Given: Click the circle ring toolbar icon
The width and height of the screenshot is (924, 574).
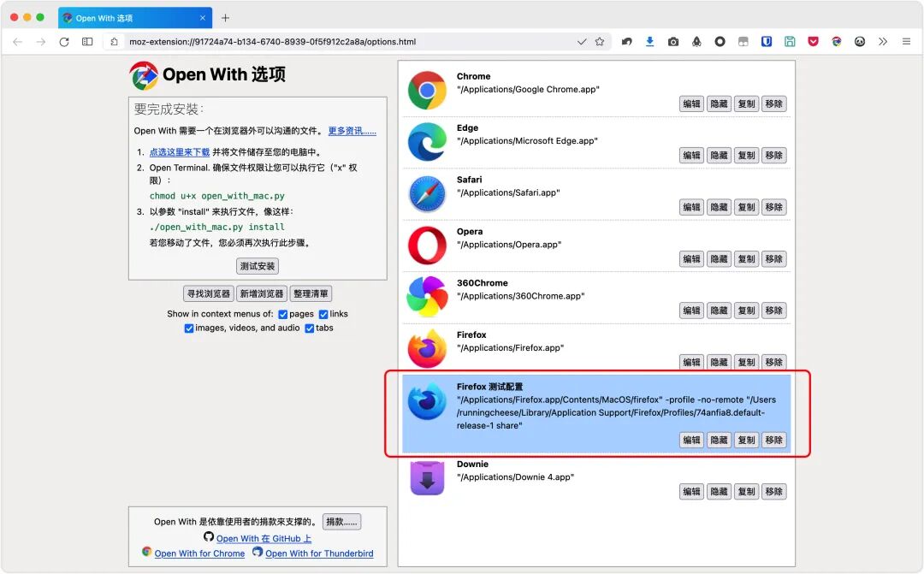Looking at the screenshot, I should (720, 42).
